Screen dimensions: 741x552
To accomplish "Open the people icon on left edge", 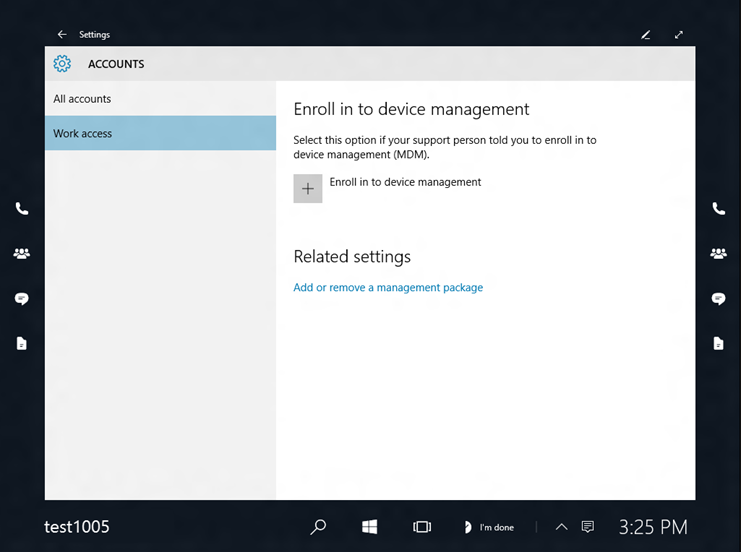I will point(21,254).
